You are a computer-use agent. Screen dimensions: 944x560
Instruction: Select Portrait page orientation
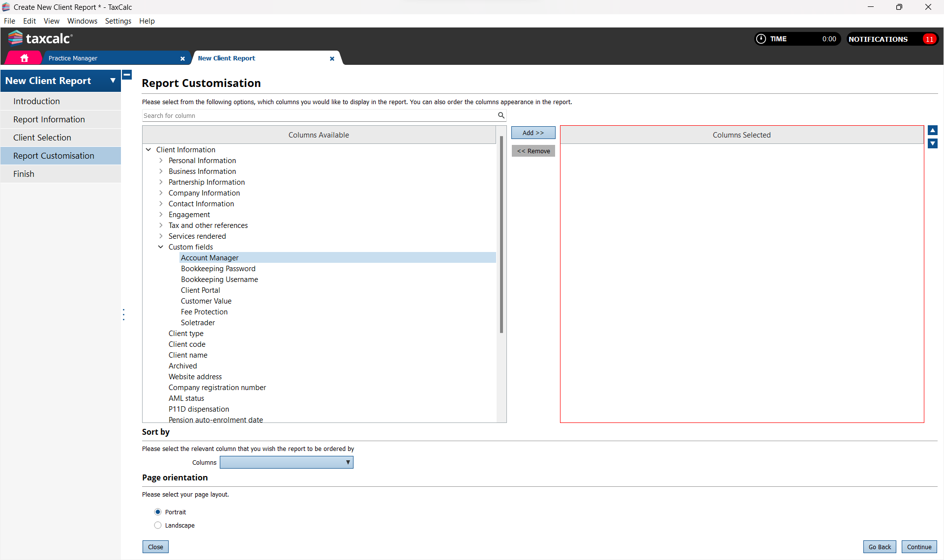click(158, 512)
